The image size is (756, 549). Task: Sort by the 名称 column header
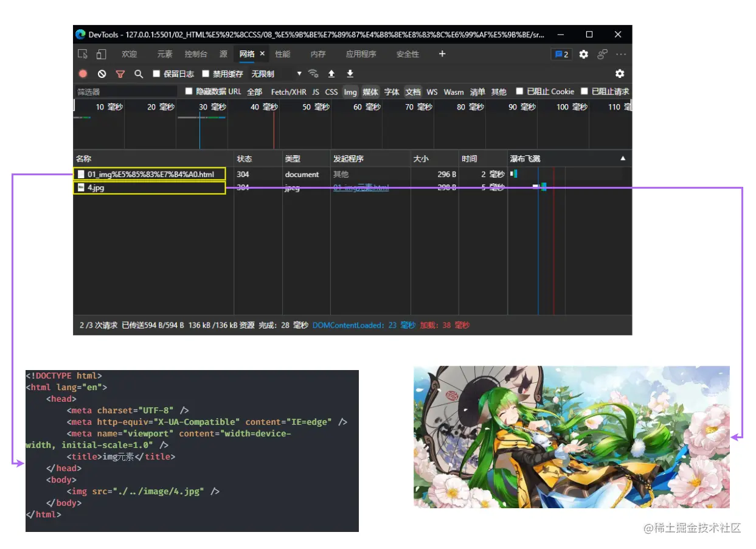tap(153, 159)
